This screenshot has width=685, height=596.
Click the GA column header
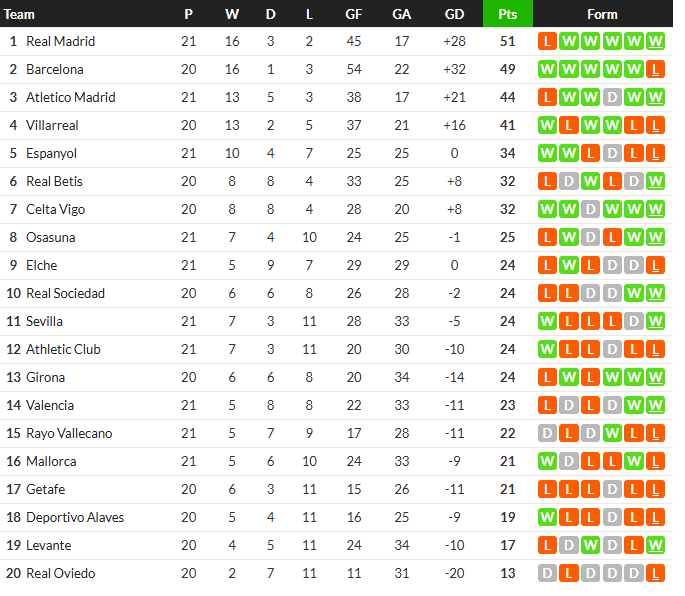point(401,14)
